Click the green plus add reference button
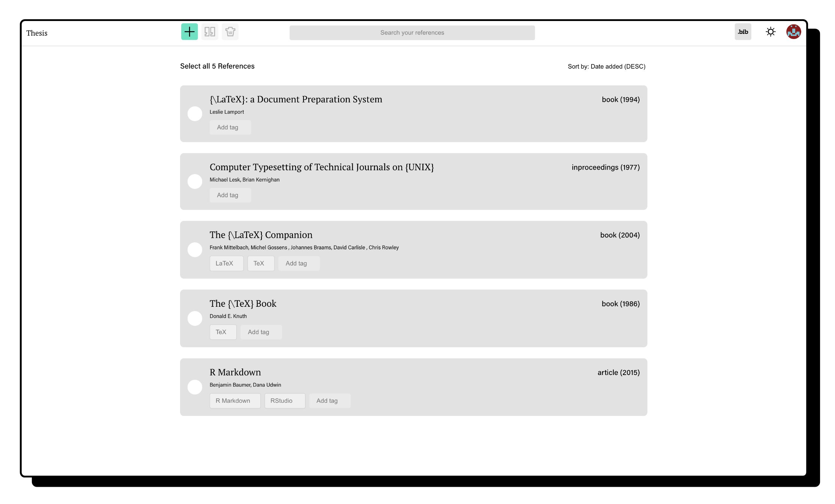Viewport: 835px width, 504px height. click(x=189, y=32)
